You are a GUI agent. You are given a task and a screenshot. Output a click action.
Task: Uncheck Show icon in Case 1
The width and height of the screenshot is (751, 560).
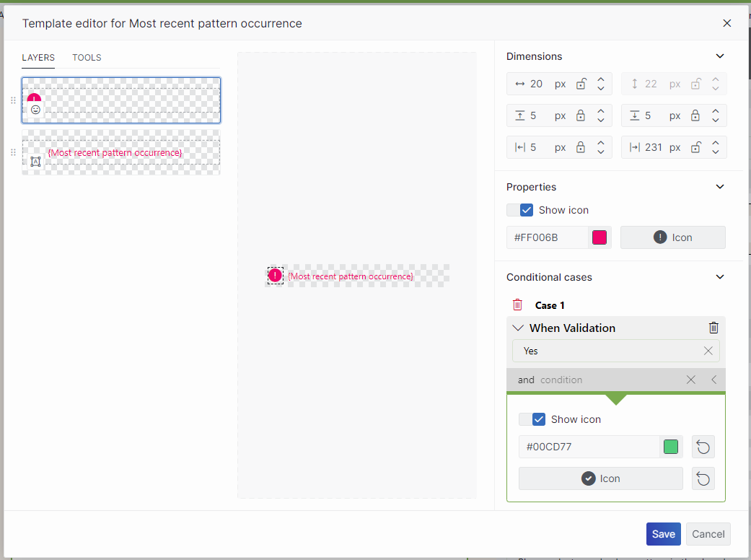point(539,419)
